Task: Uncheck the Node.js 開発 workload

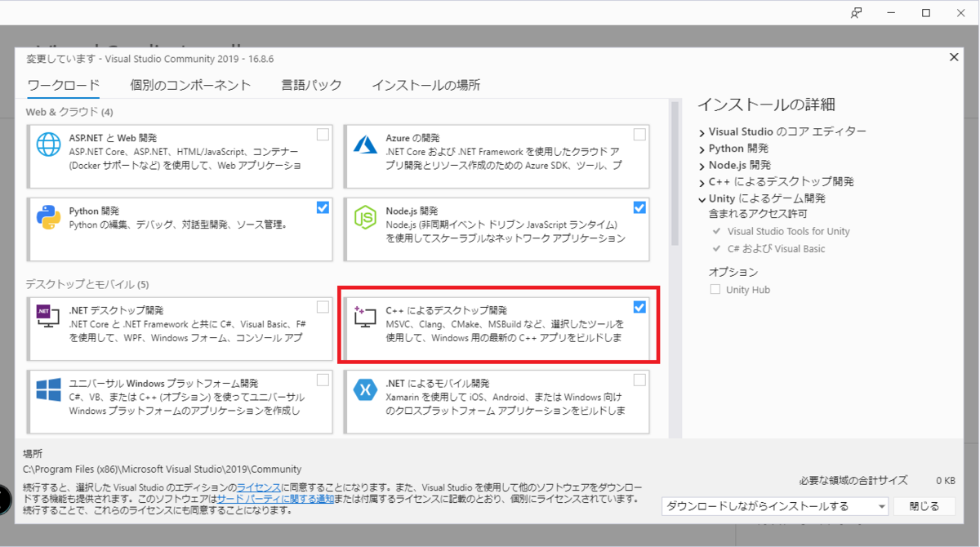Action: coord(639,207)
